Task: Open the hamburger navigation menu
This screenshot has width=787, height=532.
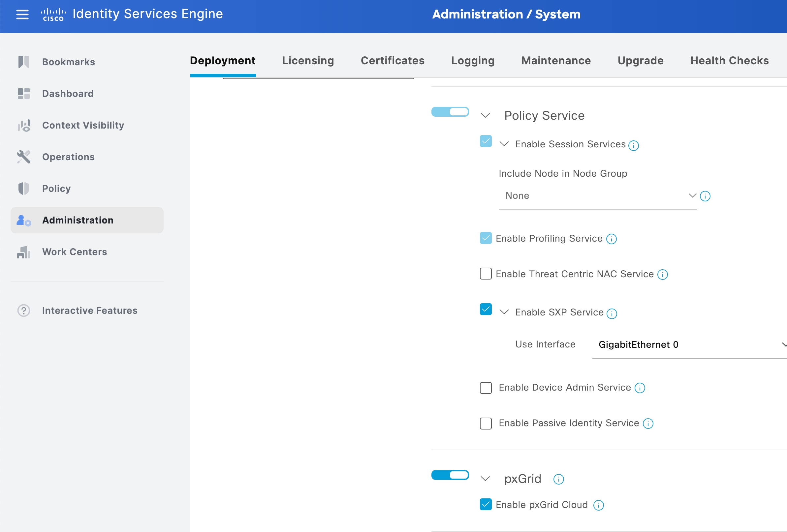Action: (22, 14)
